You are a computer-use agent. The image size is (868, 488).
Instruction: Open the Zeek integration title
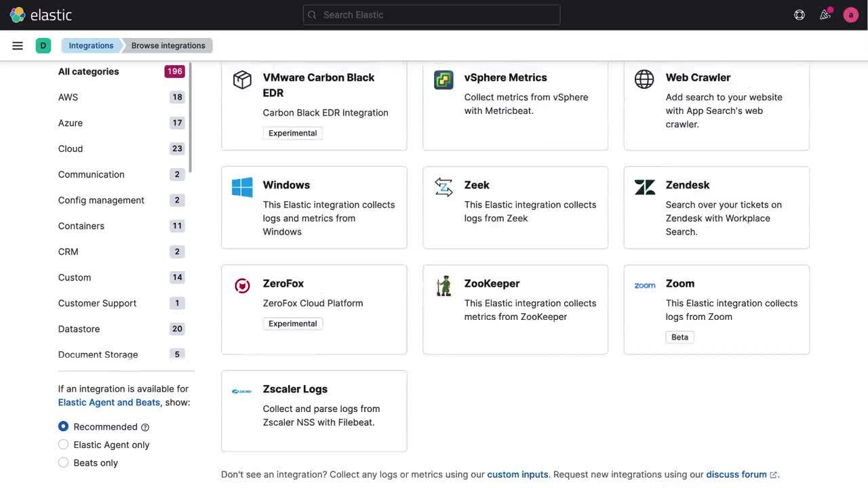point(477,185)
